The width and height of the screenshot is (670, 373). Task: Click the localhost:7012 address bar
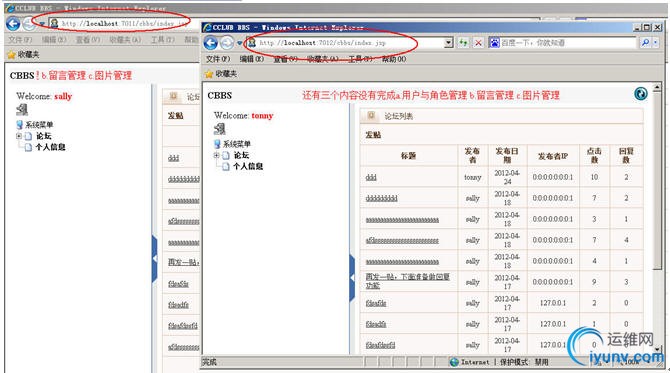point(345,43)
